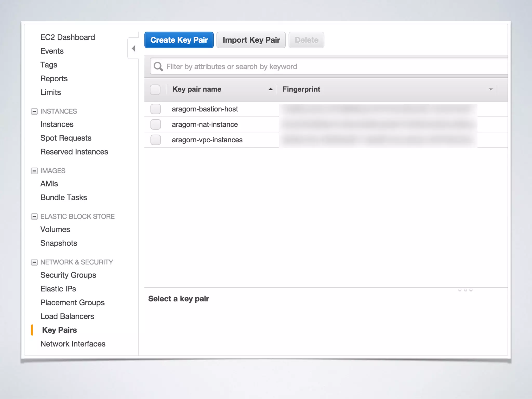Collapse the sidebar using the left arrow

(x=134, y=49)
